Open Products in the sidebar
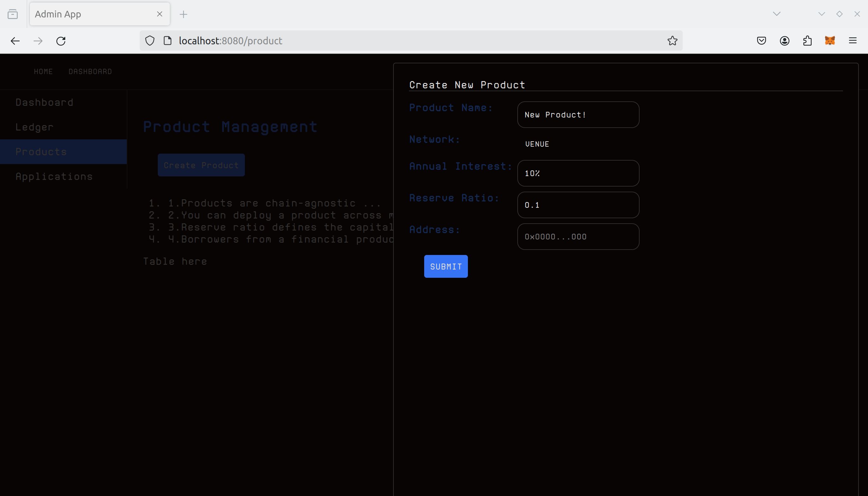 tap(63, 152)
